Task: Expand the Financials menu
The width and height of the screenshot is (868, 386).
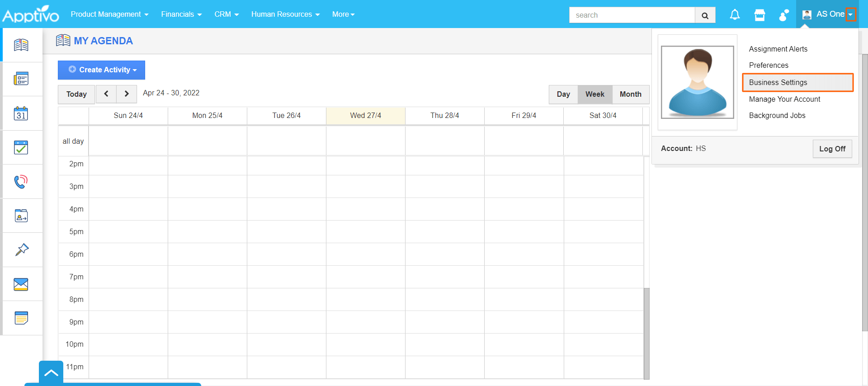Action: click(x=181, y=14)
